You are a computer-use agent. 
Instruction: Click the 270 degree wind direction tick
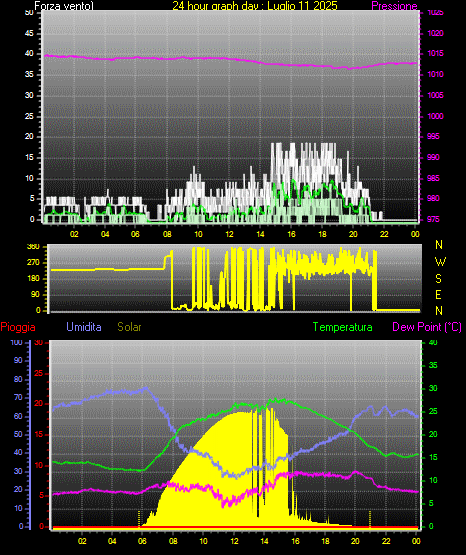pyautogui.click(x=33, y=263)
